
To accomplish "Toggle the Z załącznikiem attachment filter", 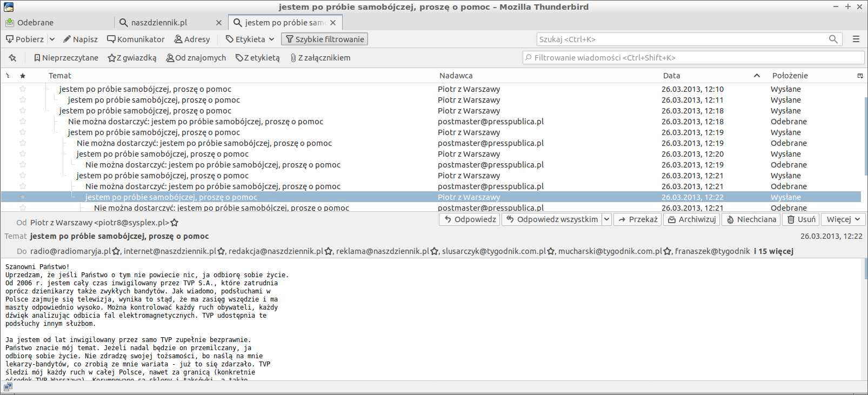I will (x=320, y=58).
